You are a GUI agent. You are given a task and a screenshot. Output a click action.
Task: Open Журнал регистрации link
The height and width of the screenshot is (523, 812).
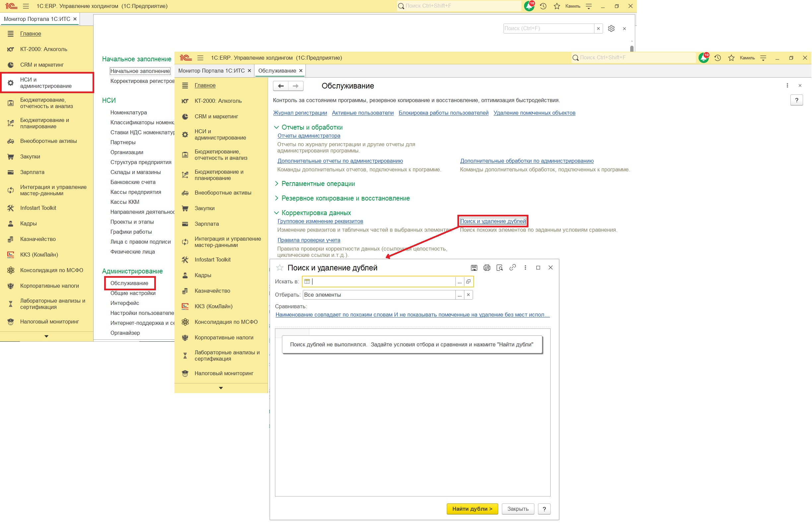pyautogui.click(x=300, y=113)
